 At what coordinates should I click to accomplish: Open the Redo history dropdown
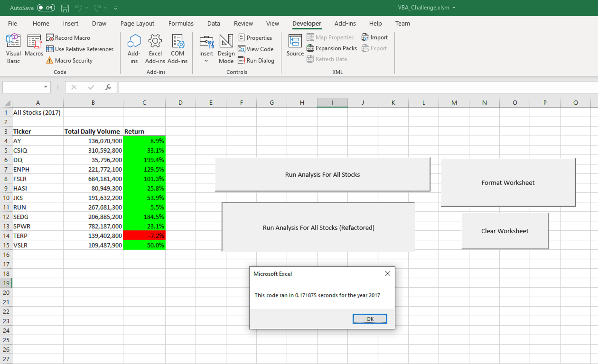point(105,8)
